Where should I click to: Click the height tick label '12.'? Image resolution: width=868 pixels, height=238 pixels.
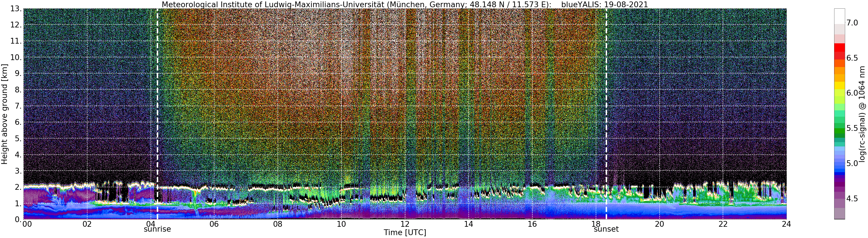16,25
